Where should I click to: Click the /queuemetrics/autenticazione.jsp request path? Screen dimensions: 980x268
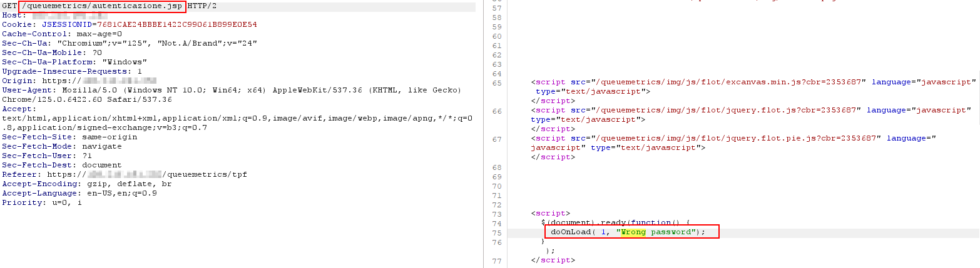pos(102,6)
